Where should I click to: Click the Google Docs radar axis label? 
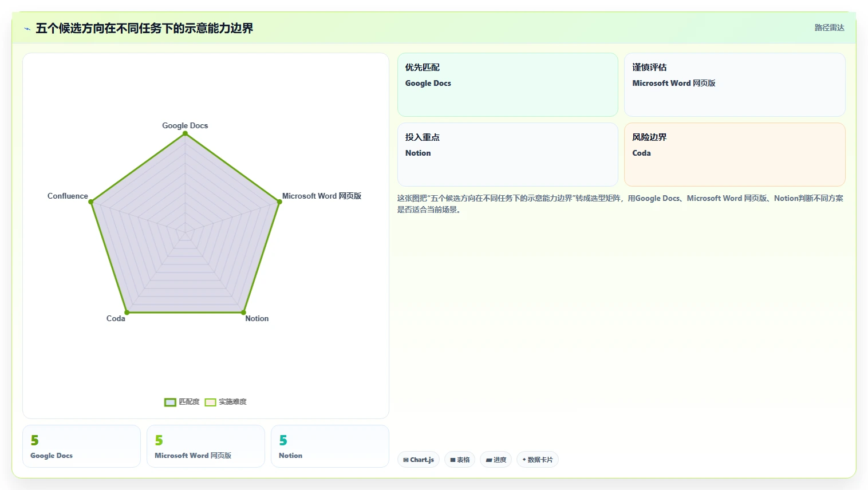point(185,125)
